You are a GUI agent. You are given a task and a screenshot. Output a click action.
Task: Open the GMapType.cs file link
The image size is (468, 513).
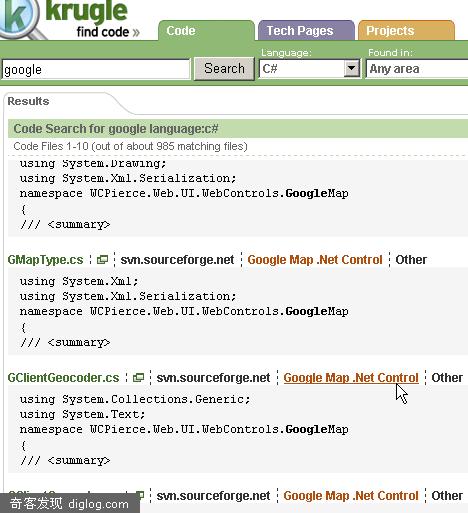(x=45, y=260)
